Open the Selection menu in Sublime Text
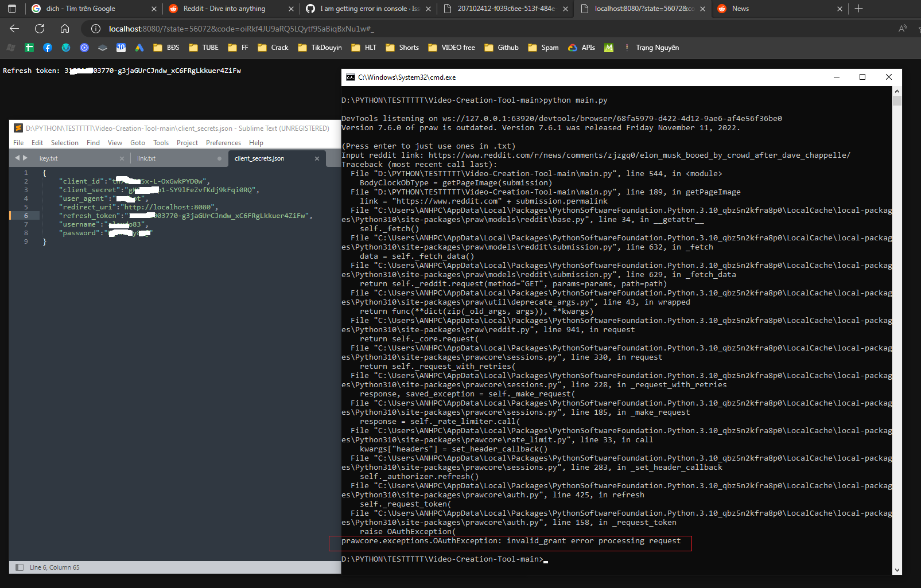The width and height of the screenshot is (921, 588). tap(65, 143)
